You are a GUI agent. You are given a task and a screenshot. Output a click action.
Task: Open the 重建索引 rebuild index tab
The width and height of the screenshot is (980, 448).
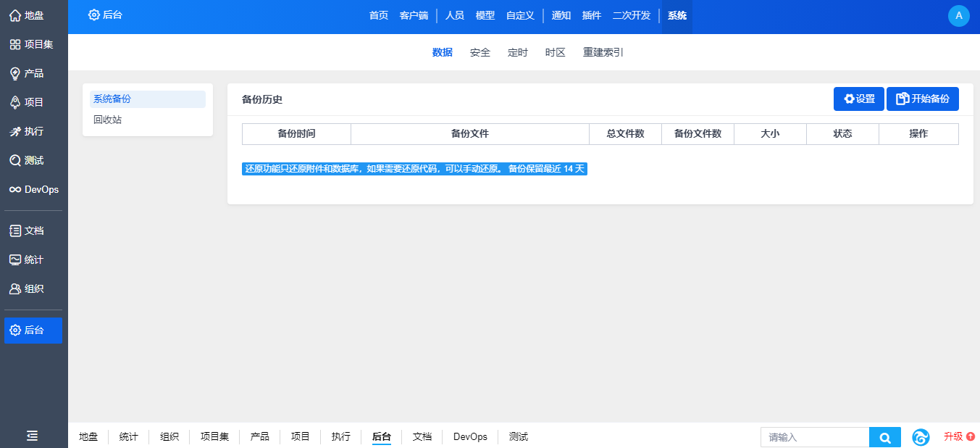coord(603,52)
